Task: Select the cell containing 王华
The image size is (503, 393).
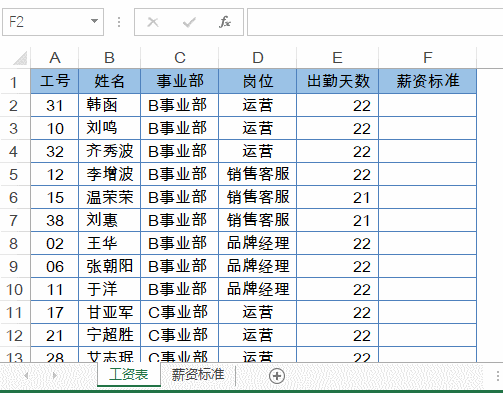Action: pos(110,243)
